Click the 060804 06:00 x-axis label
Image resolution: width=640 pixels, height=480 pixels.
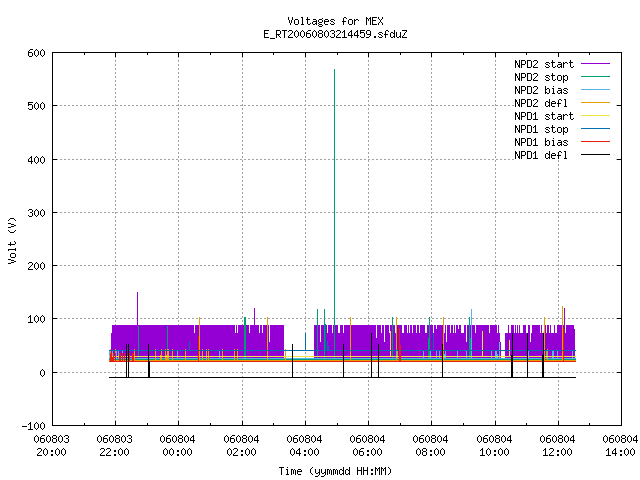[x=367, y=446]
